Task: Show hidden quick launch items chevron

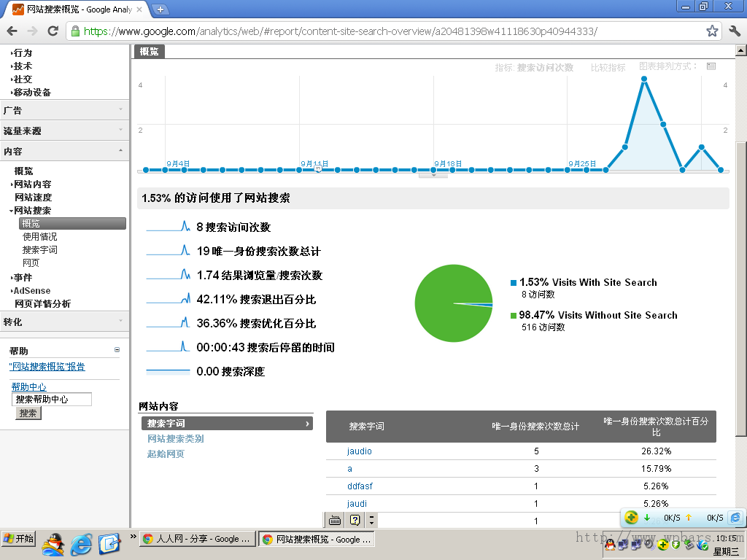Action: [x=133, y=537]
